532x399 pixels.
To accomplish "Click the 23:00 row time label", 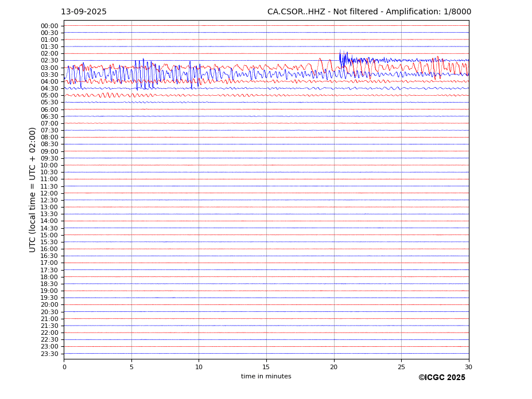I will pos(49,347).
